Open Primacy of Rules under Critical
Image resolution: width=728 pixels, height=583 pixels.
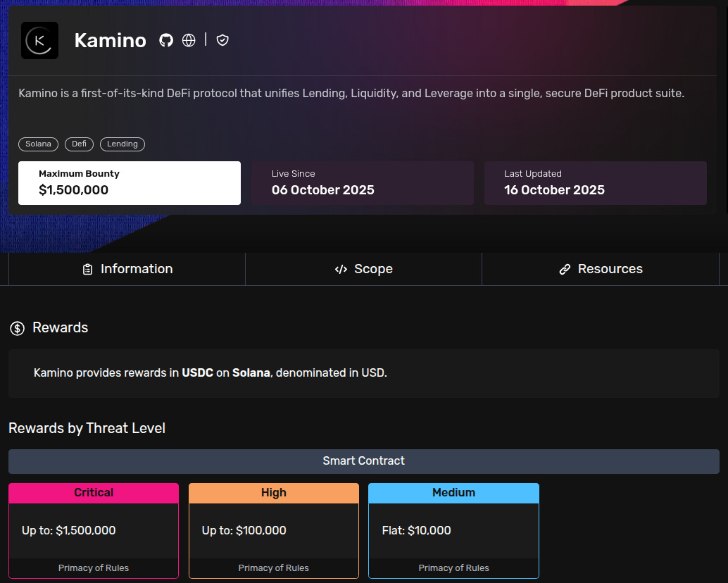point(94,568)
